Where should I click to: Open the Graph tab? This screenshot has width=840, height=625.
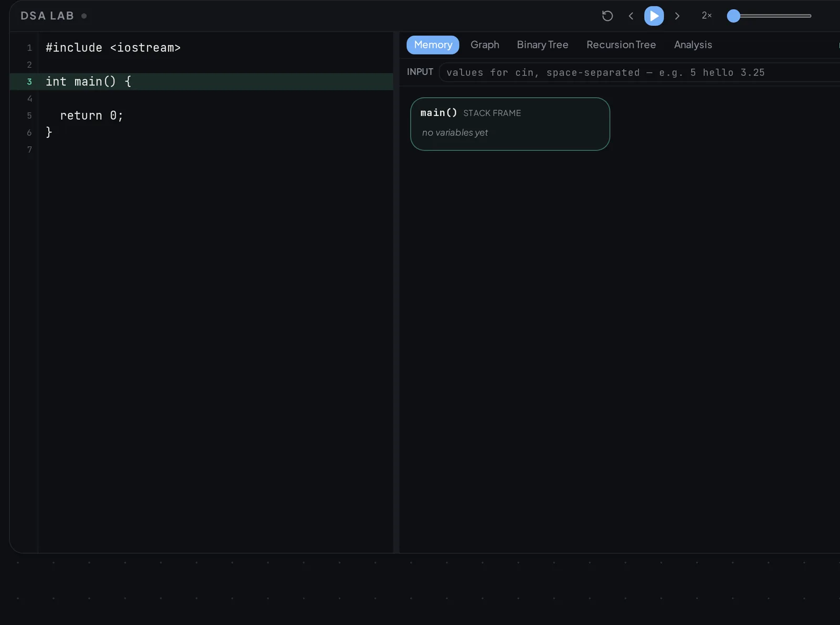[485, 45]
